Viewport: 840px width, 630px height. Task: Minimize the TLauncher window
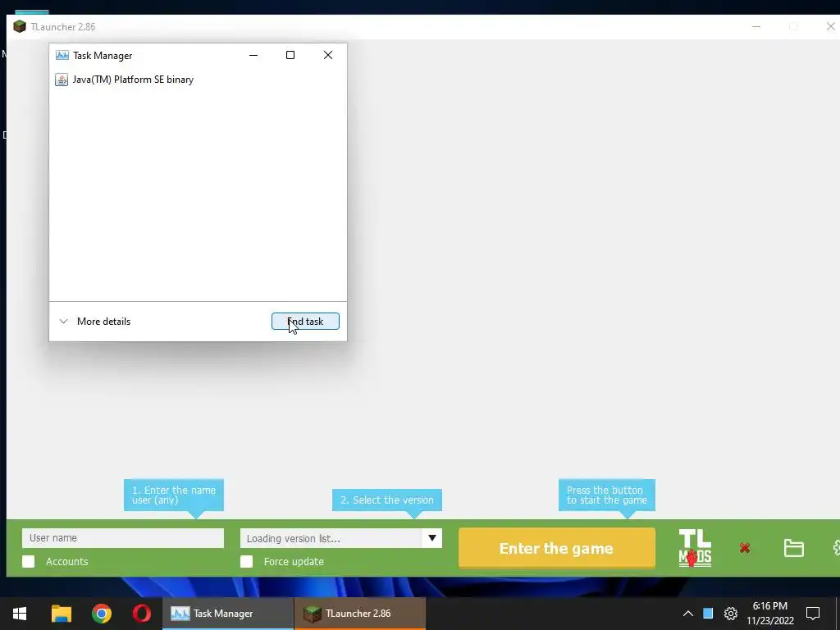(x=756, y=26)
